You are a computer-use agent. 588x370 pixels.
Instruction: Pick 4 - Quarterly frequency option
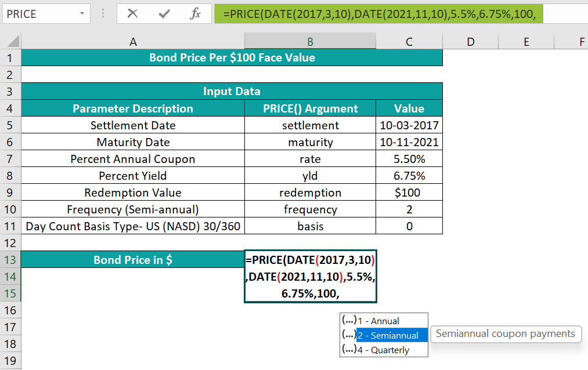(384, 350)
